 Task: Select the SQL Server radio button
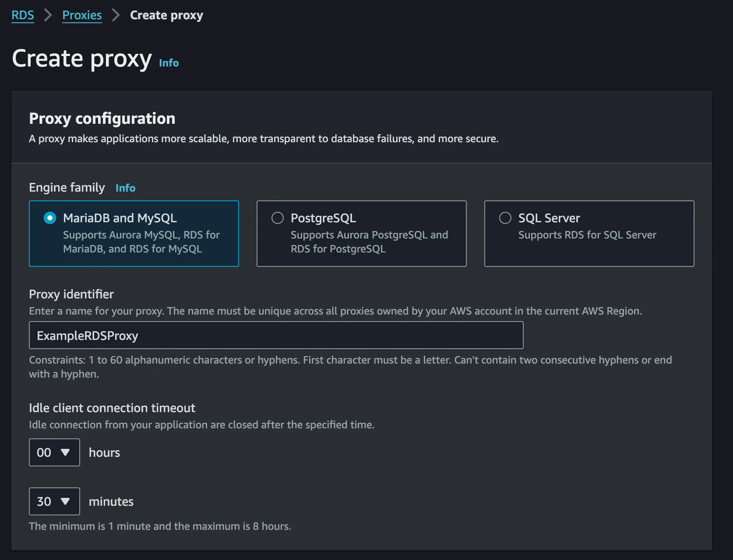point(505,218)
